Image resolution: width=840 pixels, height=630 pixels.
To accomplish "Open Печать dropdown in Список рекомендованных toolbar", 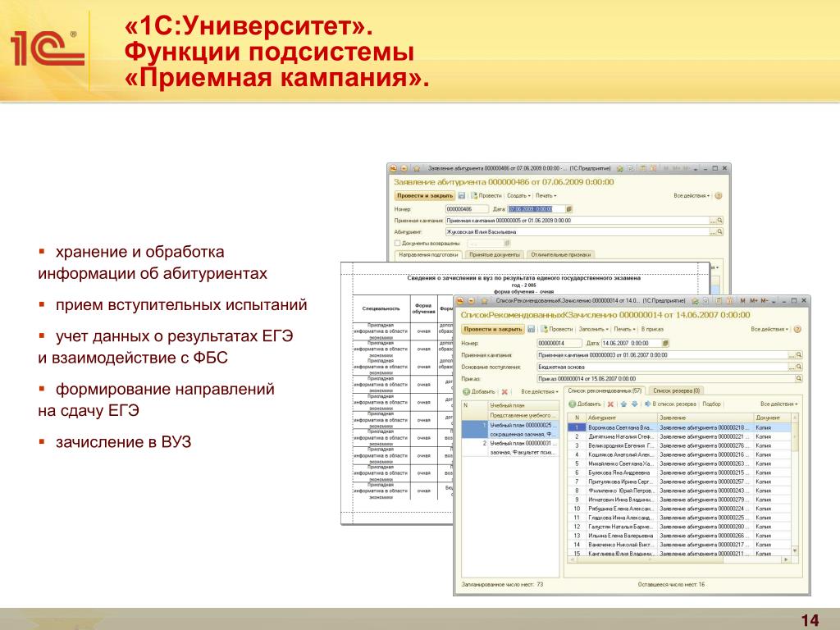I will [x=624, y=329].
